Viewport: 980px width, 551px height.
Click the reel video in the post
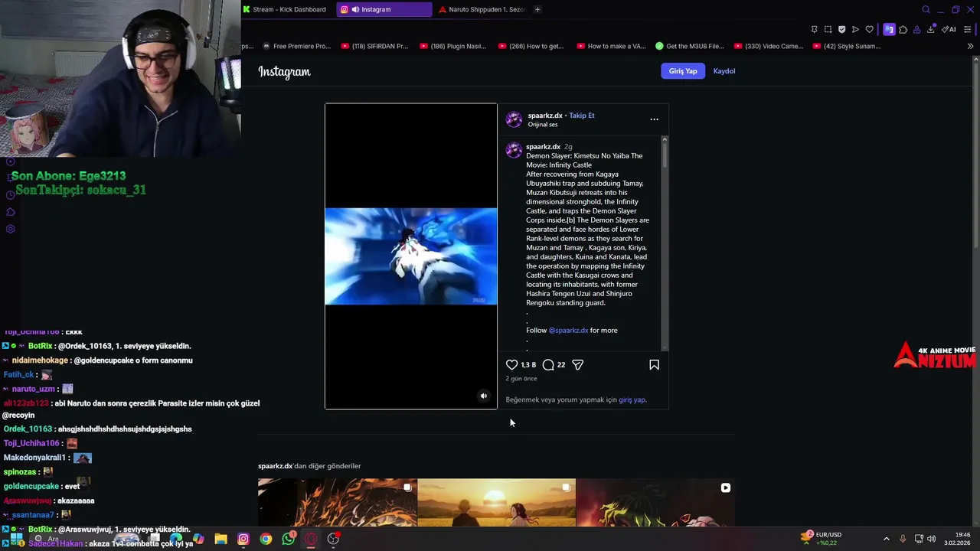411,256
